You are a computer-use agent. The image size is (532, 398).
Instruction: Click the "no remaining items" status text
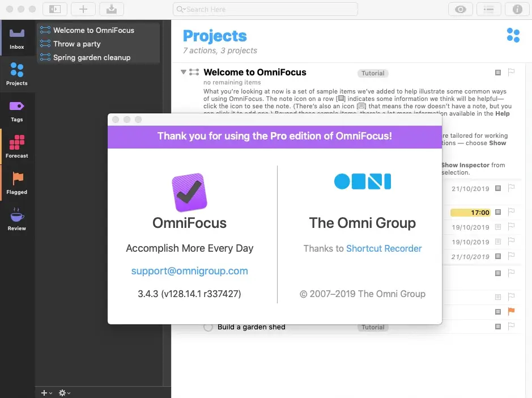(x=232, y=82)
